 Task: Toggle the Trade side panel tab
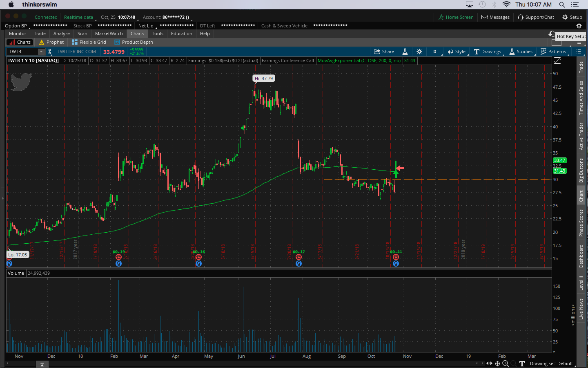click(581, 67)
